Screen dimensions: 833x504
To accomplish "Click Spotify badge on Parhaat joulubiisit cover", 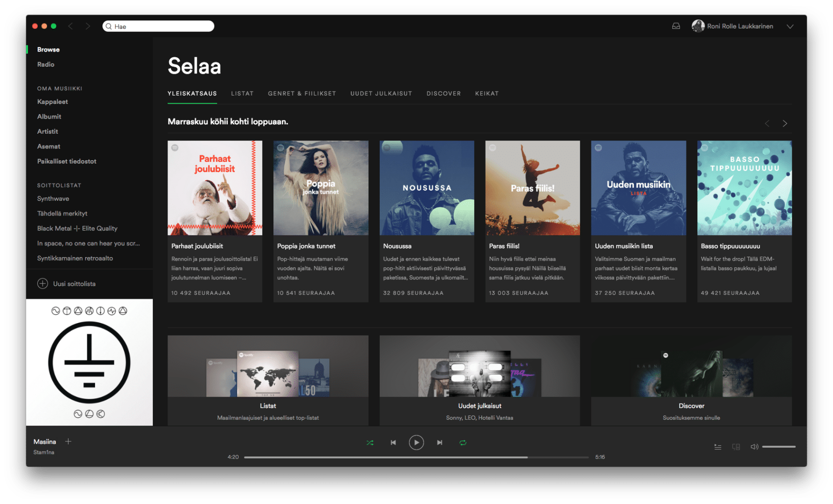I will coord(175,147).
